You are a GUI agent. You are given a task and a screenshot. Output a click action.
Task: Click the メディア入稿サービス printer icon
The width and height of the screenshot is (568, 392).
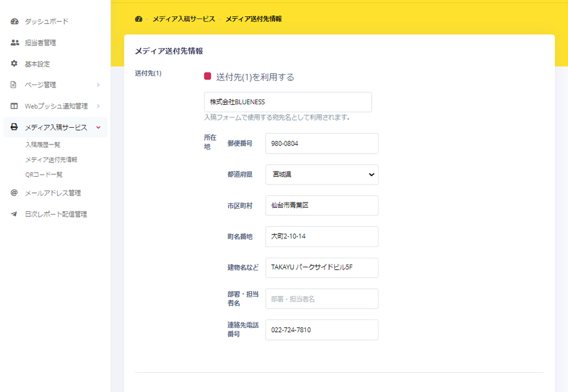tap(14, 126)
